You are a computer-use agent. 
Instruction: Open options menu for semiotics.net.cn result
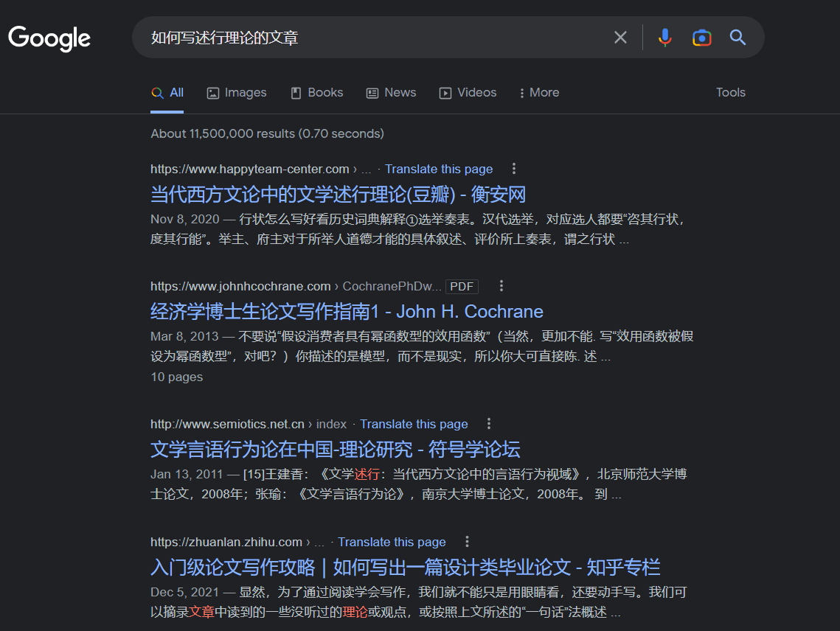coord(489,424)
